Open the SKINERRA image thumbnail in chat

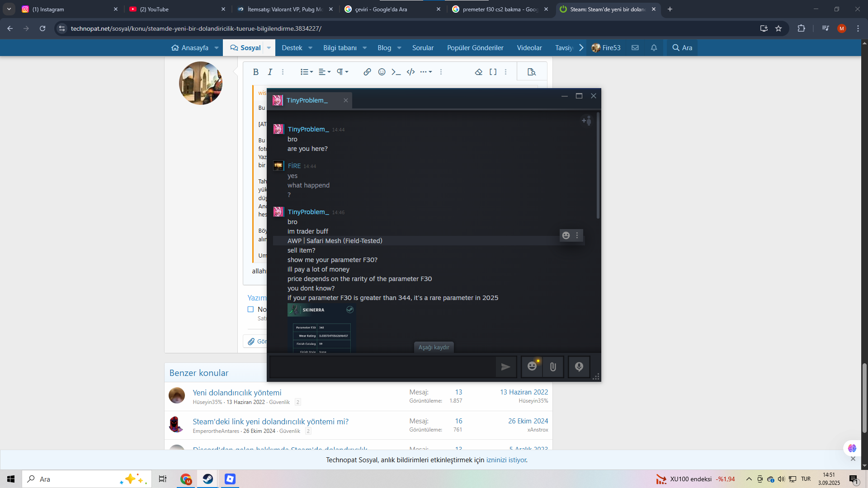[321, 328]
